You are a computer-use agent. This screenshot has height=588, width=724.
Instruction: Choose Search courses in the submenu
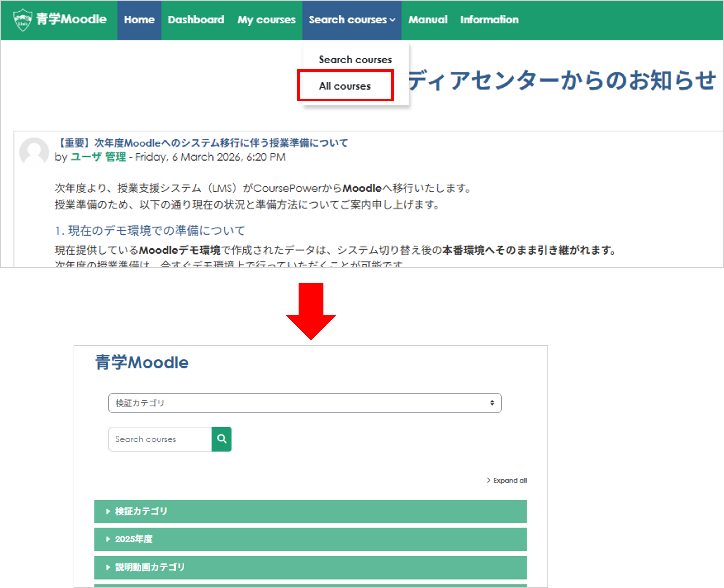(355, 60)
